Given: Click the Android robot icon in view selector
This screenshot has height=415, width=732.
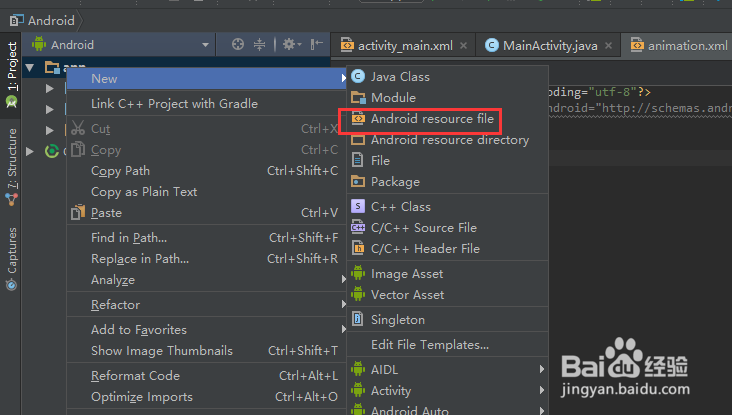Looking at the screenshot, I should pyautogui.click(x=39, y=44).
